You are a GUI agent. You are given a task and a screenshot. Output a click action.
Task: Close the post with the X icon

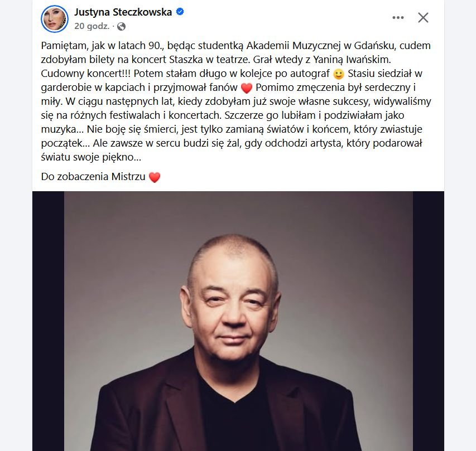pos(423,18)
